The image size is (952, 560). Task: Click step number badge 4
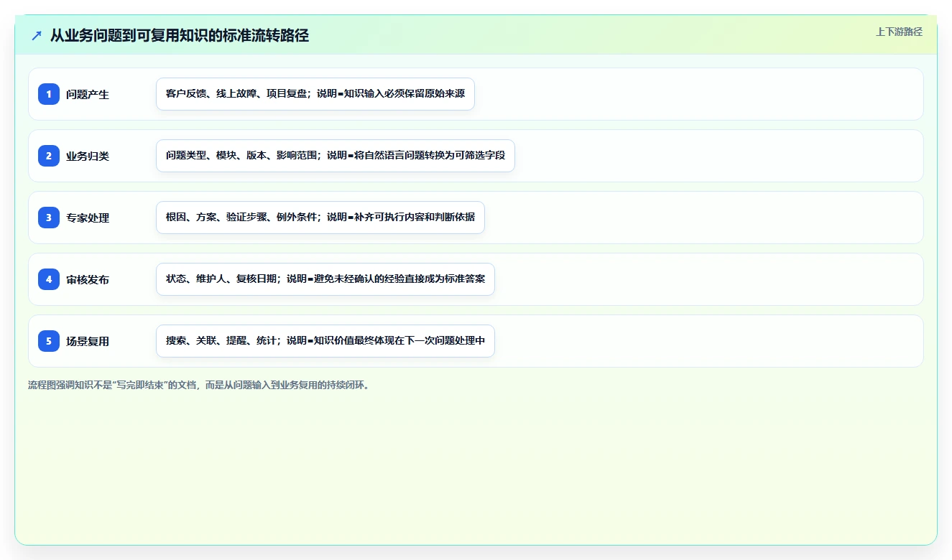tap(49, 279)
